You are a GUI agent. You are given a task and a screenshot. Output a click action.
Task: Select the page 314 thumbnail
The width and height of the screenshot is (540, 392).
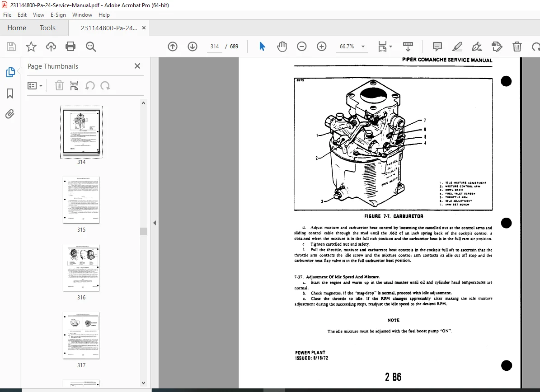click(x=81, y=132)
